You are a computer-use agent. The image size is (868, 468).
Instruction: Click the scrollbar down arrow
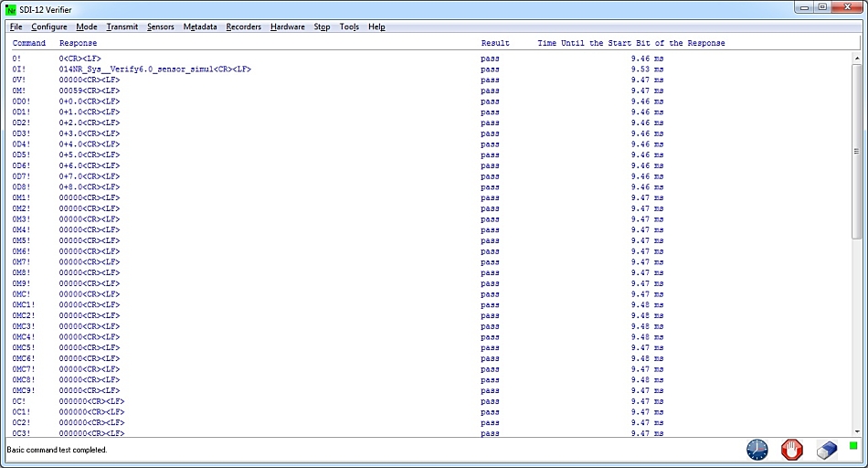[857, 431]
